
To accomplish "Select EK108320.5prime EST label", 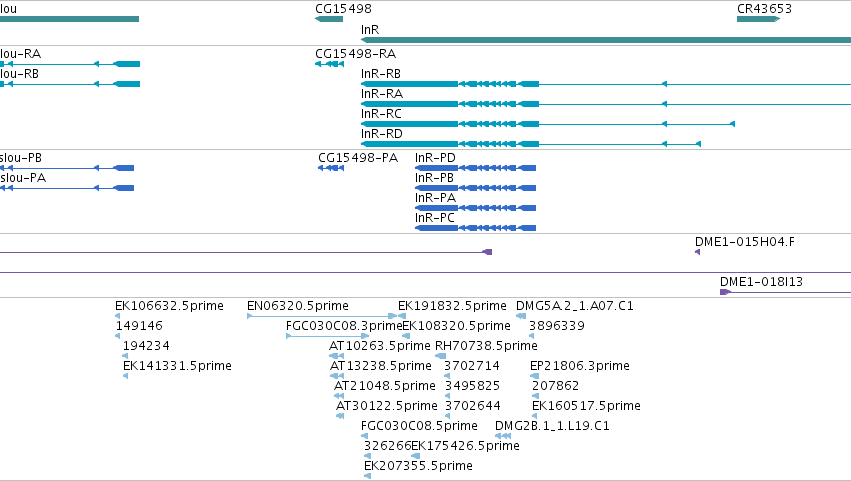I will (x=456, y=326).
